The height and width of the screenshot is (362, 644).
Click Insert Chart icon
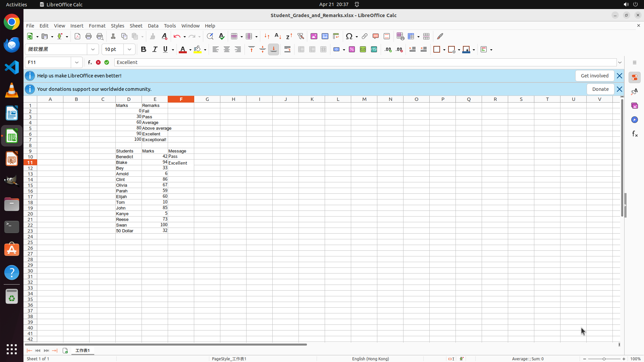(325, 36)
